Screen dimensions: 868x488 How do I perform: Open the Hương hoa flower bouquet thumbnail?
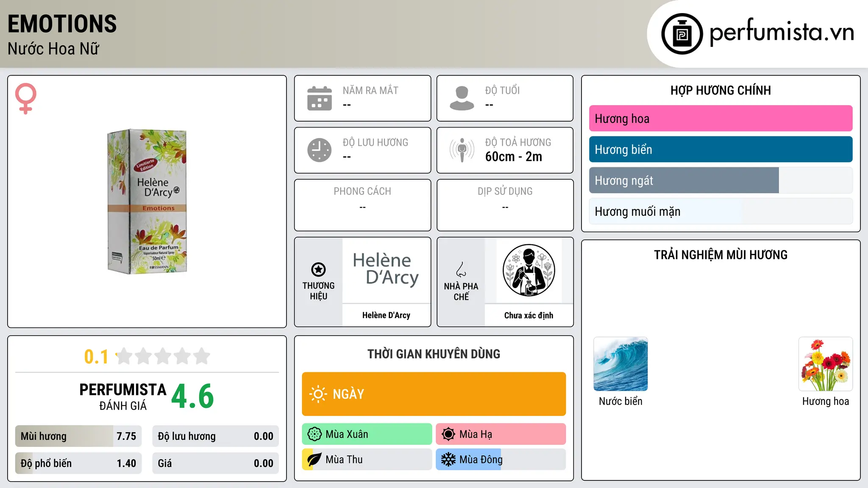826,364
